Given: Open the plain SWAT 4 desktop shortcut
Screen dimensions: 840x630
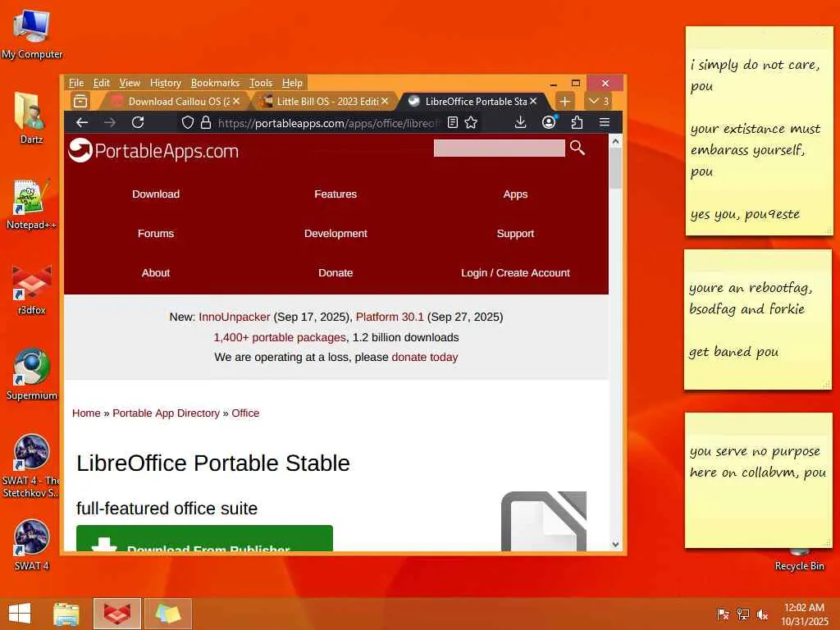Looking at the screenshot, I should [x=31, y=545].
